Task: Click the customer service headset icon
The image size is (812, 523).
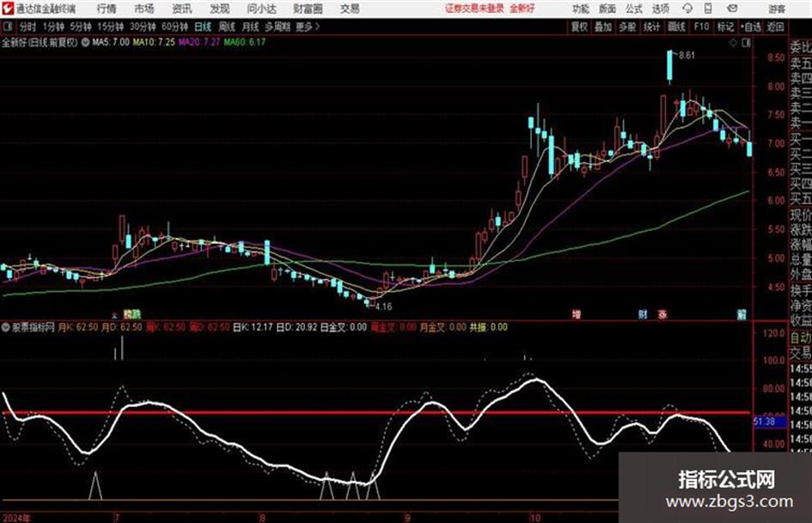Action: point(687,9)
